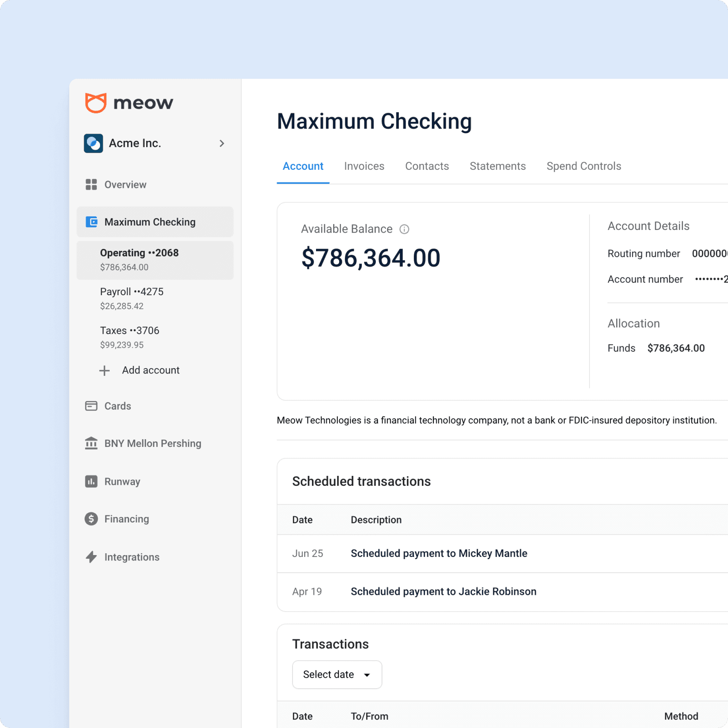The image size is (728, 728).
Task: Open scheduled payment to Mickey Mantle
Action: pos(439,553)
